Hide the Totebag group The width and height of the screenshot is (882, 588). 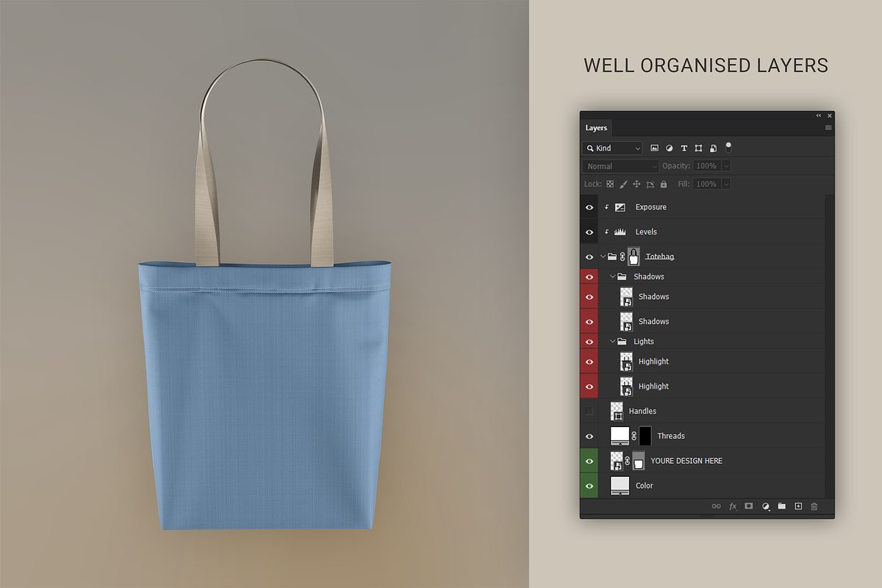[x=589, y=257]
